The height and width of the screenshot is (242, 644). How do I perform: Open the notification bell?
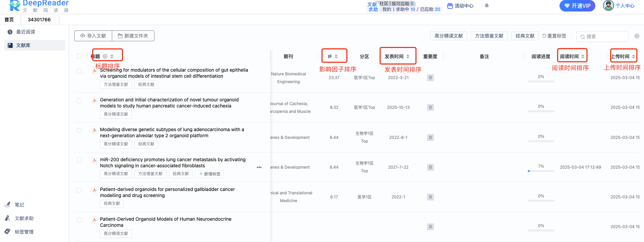pos(487,5)
